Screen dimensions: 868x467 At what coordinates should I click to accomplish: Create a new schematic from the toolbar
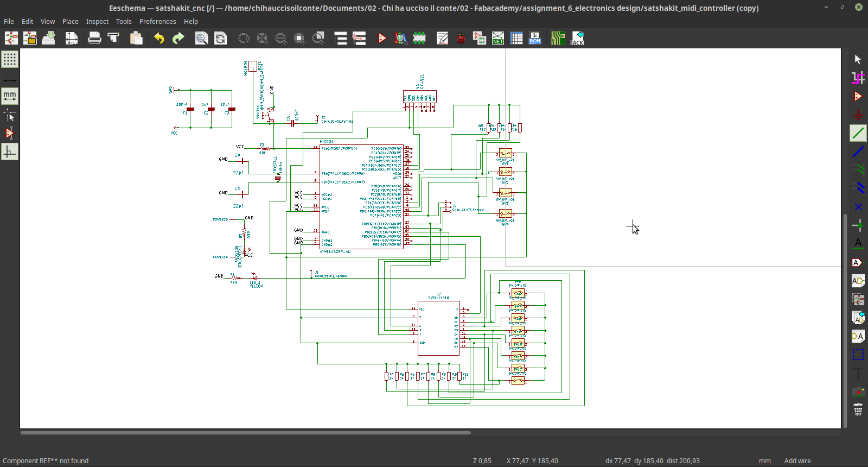[x=11, y=38]
